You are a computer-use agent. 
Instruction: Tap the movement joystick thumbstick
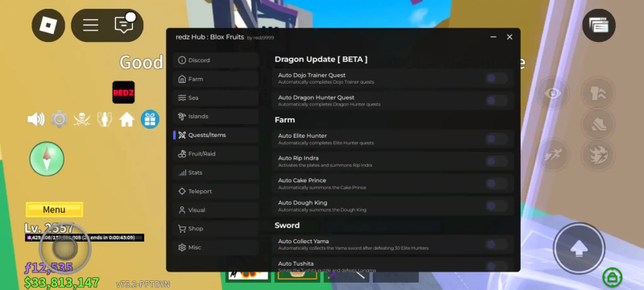64,248
